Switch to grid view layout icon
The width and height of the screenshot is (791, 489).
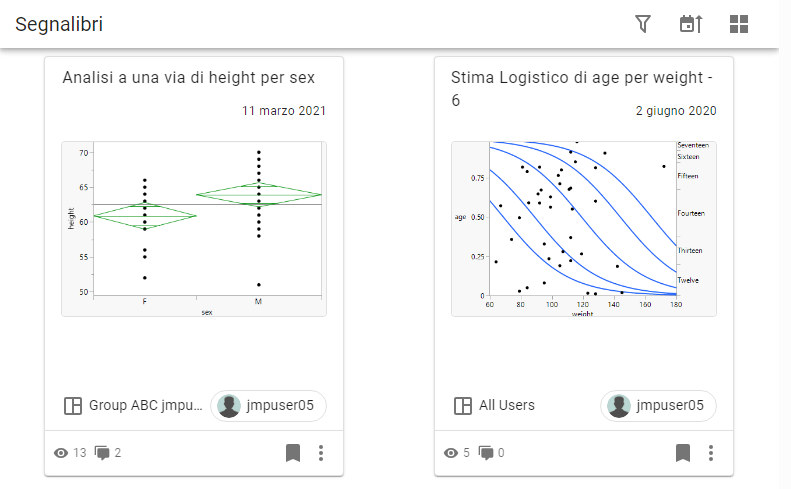click(739, 25)
